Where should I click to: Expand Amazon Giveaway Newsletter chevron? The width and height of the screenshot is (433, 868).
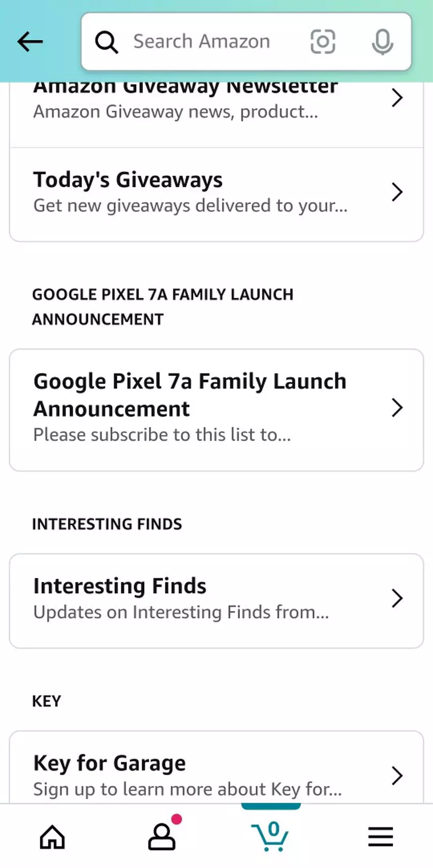pos(397,97)
